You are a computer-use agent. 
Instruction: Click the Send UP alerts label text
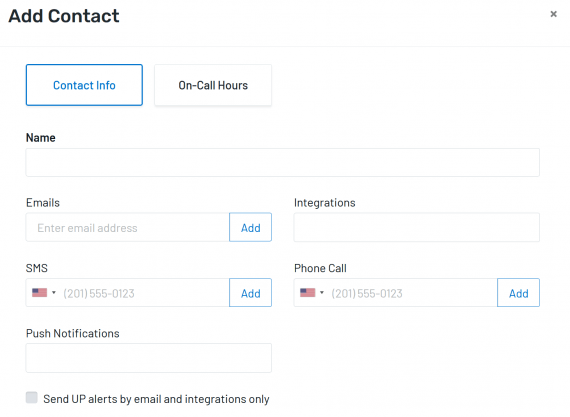156,399
